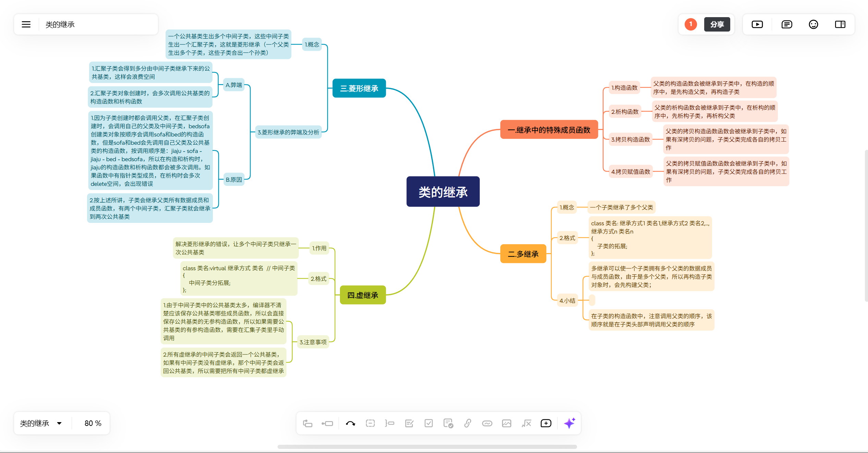
Task: Open the comments panel icon
Action: tap(787, 24)
